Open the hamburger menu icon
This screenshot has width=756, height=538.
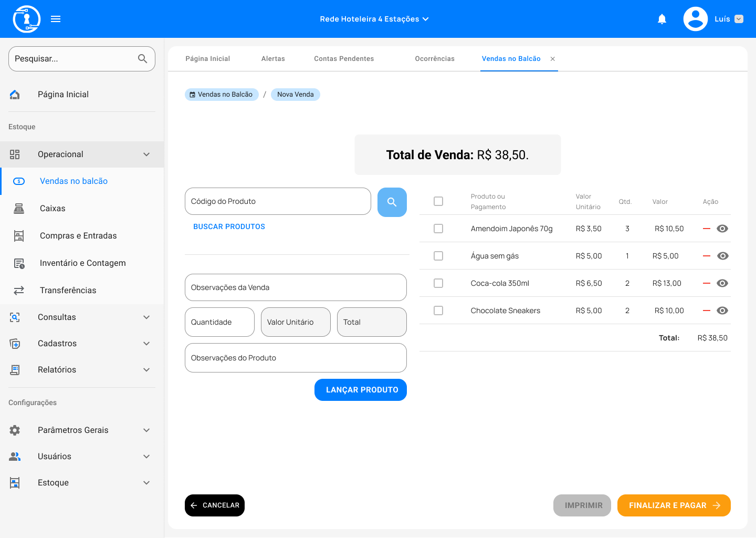(x=56, y=19)
